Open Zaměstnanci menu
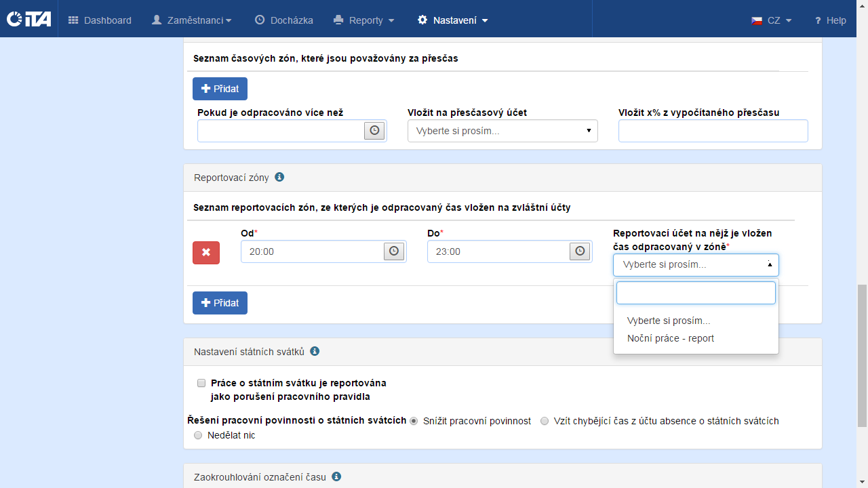Image resolution: width=868 pixels, height=488 pixels. (191, 20)
